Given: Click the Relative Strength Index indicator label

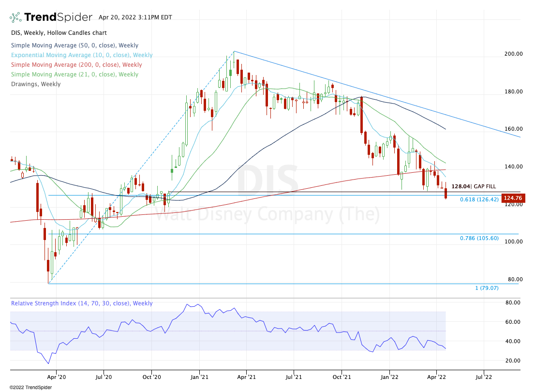Looking at the screenshot, I should (x=82, y=303).
